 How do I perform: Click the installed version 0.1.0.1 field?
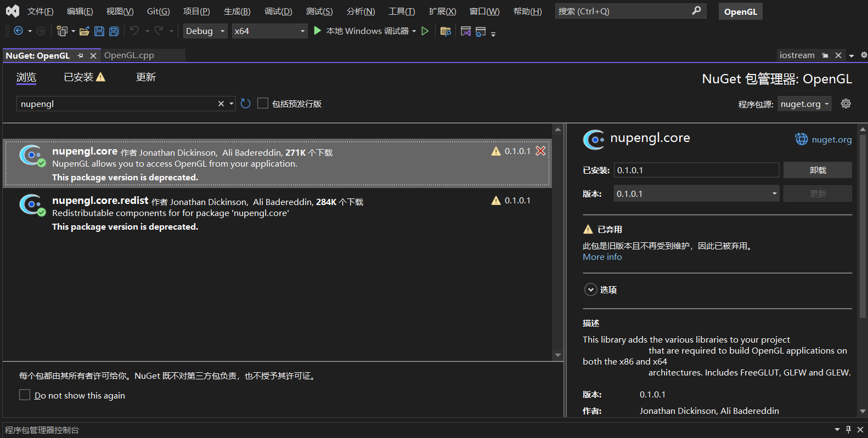696,170
